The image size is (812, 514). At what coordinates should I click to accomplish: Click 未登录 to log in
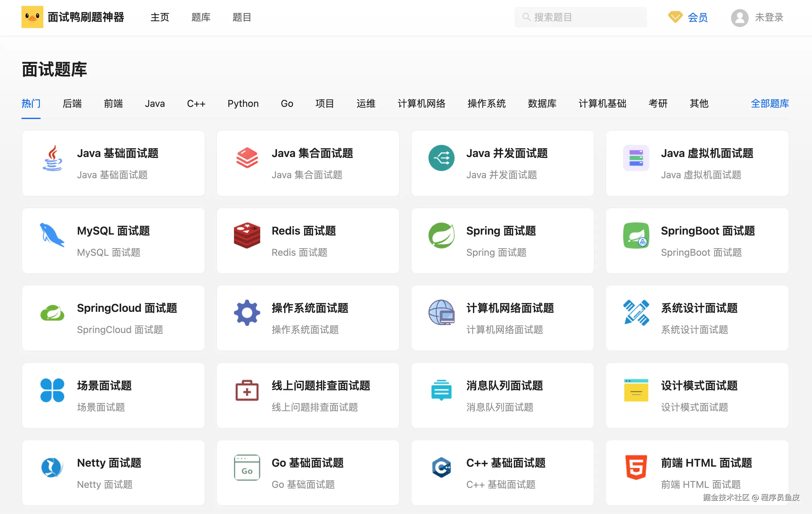tap(768, 17)
